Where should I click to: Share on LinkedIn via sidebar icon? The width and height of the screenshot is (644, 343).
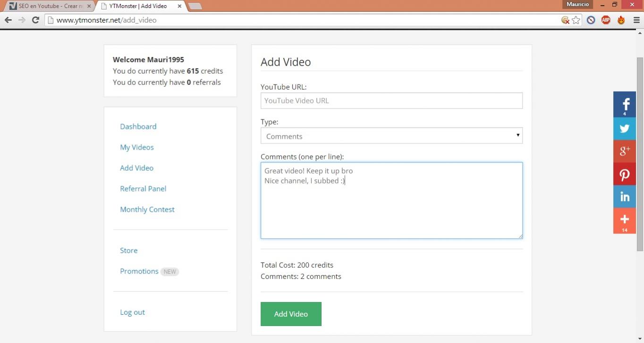pos(624,197)
